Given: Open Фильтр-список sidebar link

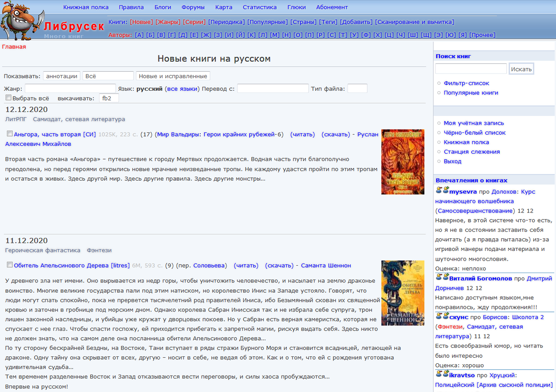Looking at the screenshot, I should 467,83.
